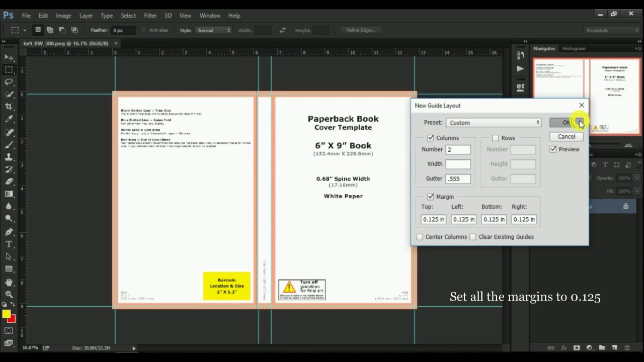
Task: Click the Number of columns field
Action: pyautogui.click(x=458, y=149)
